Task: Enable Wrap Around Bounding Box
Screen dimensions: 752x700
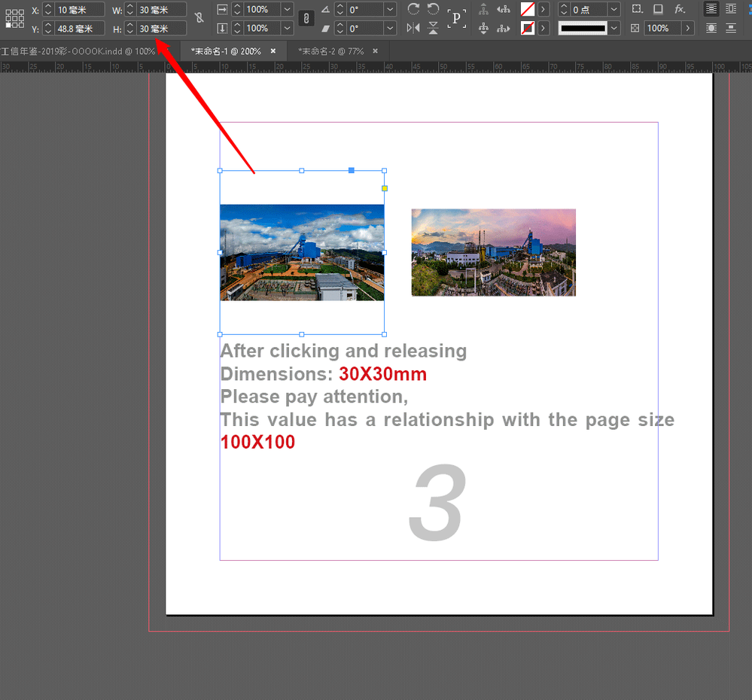Action: pyautogui.click(x=731, y=9)
